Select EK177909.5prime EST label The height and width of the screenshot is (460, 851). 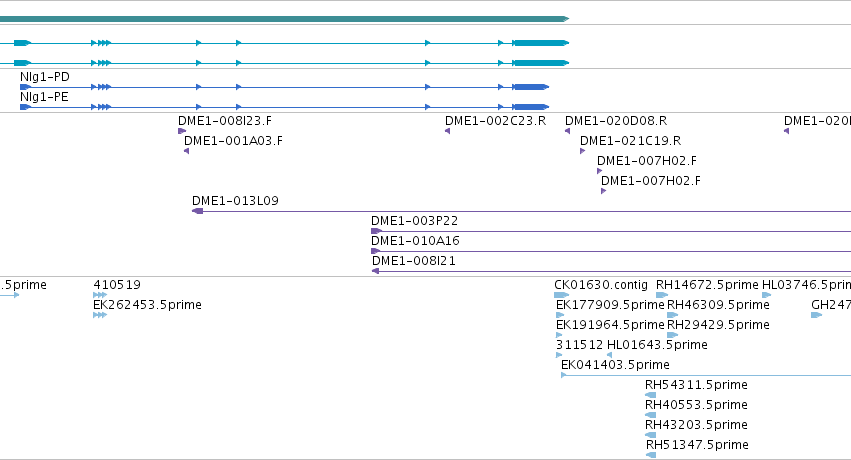[610, 305]
